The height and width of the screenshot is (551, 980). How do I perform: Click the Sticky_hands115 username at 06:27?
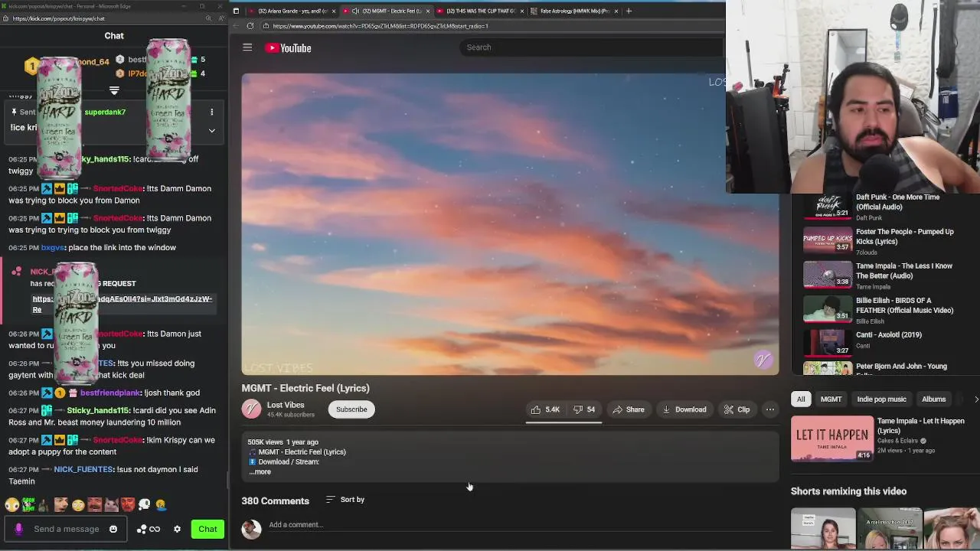98,410
